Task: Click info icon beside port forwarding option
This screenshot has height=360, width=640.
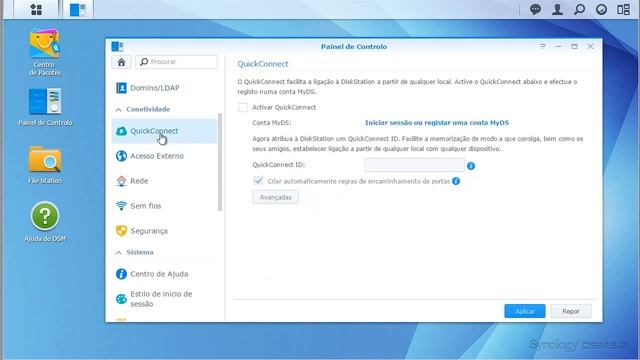Action: [456, 181]
